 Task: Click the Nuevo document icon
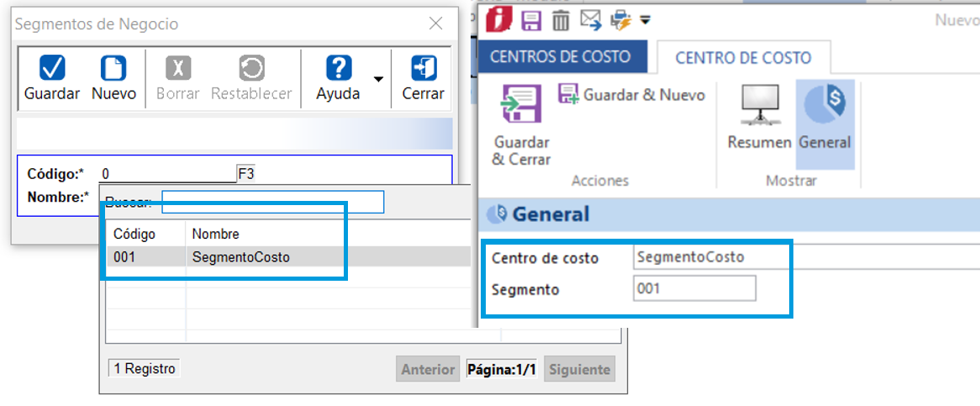[x=113, y=69]
